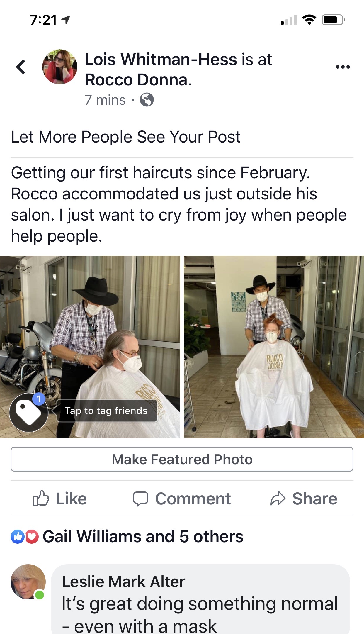Open right photo of woman in cape

pos(274,347)
